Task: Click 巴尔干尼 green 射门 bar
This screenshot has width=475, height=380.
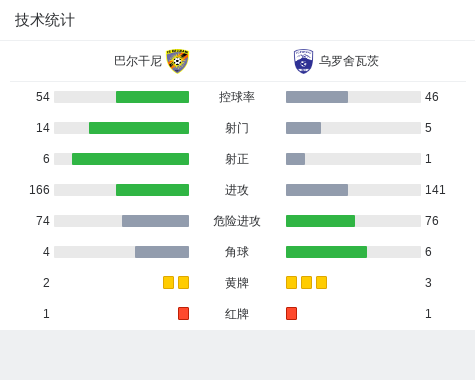Action: click(139, 128)
